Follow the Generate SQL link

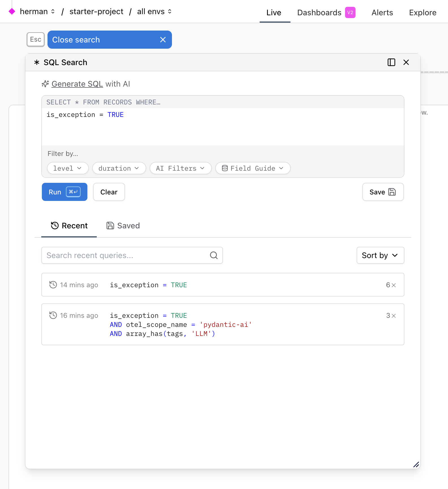[77, 84]
